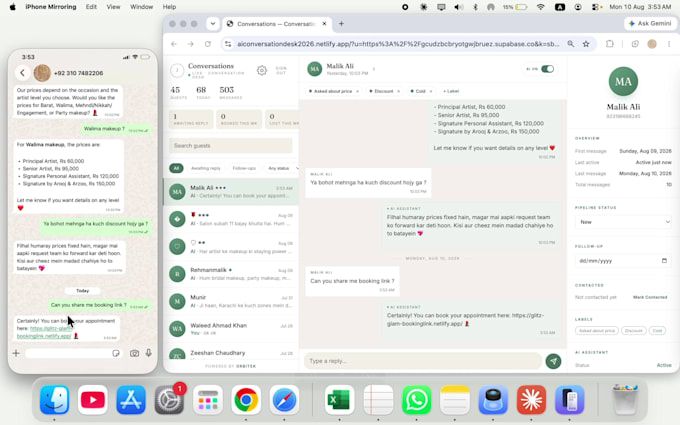Open Waleed Ahmad Khan conversation
Screen dimensions: 680x425
[x=231, y=328]
